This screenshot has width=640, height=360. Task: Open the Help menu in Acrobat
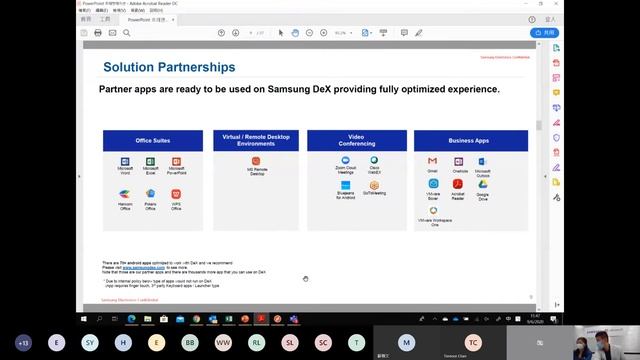tap(156, 10)
